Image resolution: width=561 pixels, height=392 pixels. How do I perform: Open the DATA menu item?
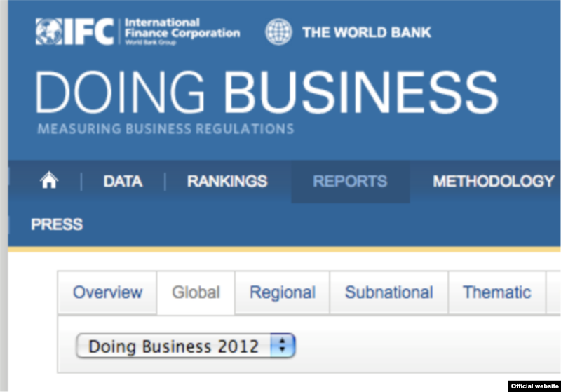[123, 182]
